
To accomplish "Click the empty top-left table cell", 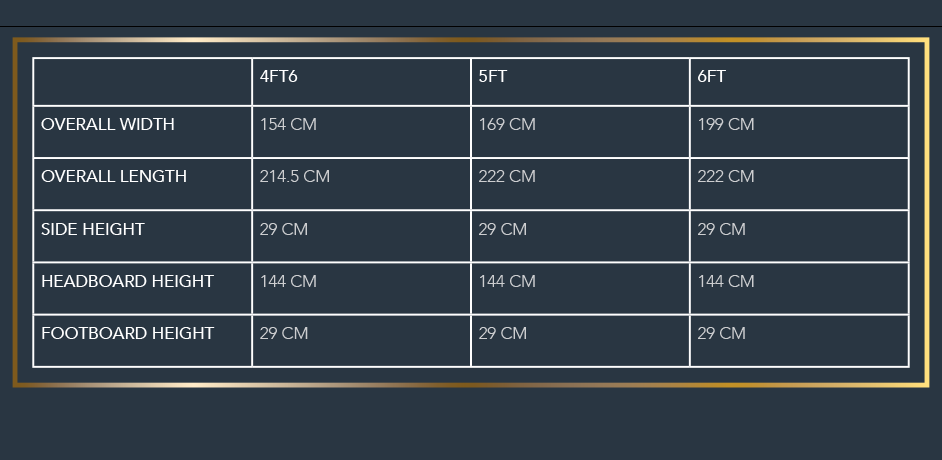I will pos(142,81).
